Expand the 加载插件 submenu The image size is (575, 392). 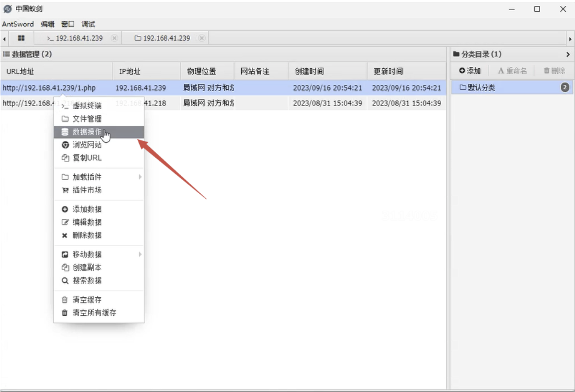pos(99,177)
